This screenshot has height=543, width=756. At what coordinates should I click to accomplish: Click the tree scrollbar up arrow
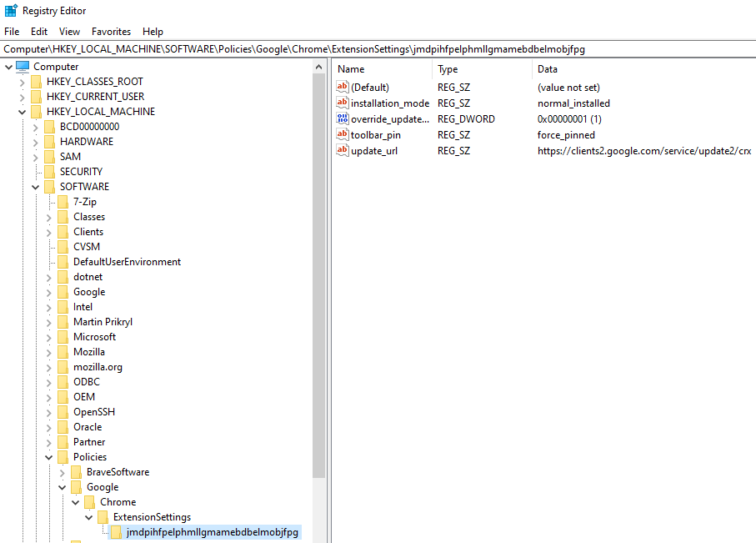pos(318,67)
